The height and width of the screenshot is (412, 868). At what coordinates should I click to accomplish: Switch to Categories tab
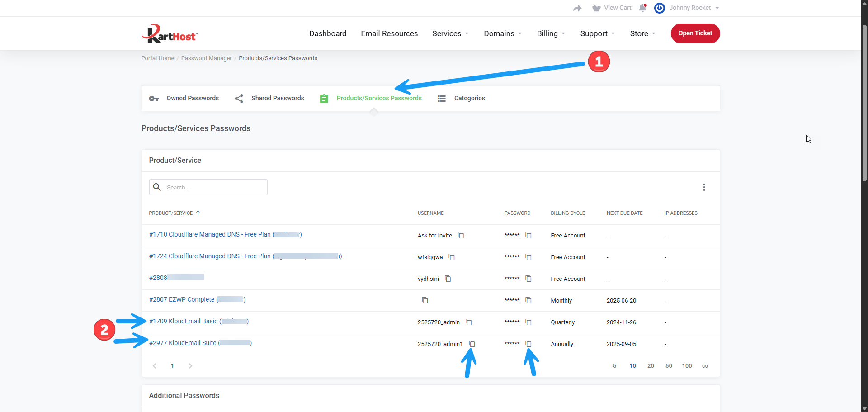[461, 98]
